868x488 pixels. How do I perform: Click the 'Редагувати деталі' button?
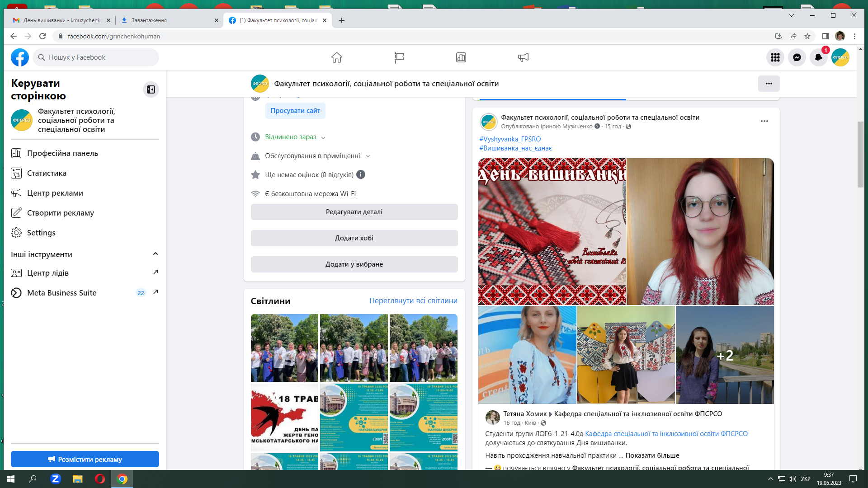(x=354, y=212)
